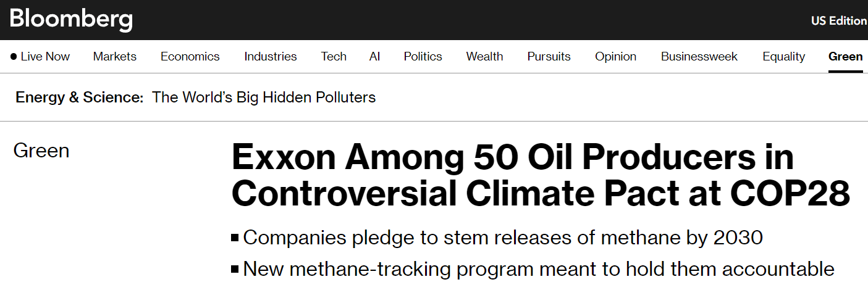Viewport: 868px width, 290px height.
Task: Open the Politics menu item
Action: 423,57
